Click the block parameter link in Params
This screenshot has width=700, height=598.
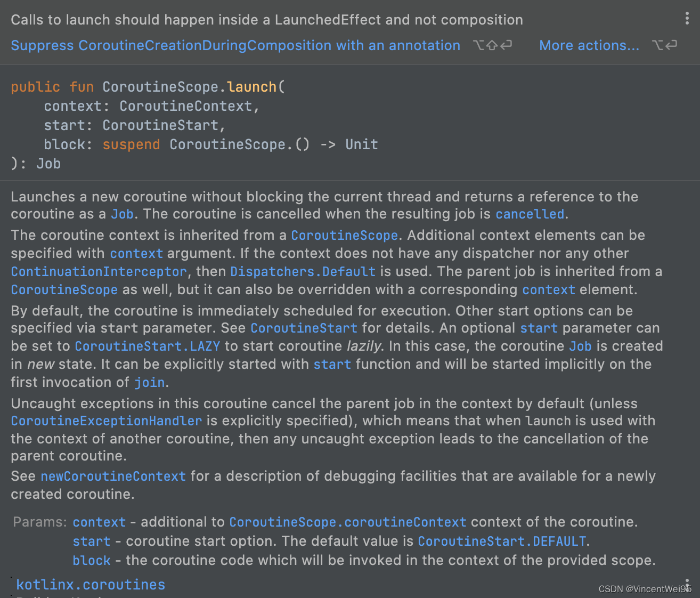(91, 561)
